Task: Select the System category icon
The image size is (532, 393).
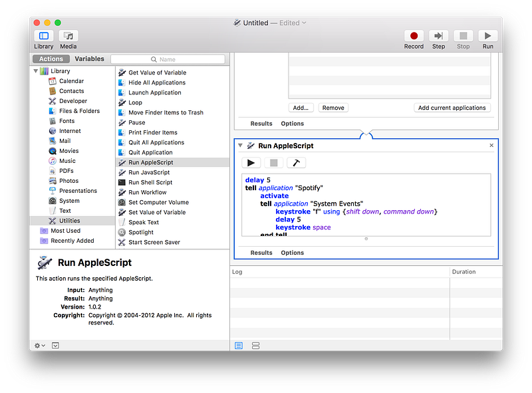Action: coord(53,201)
